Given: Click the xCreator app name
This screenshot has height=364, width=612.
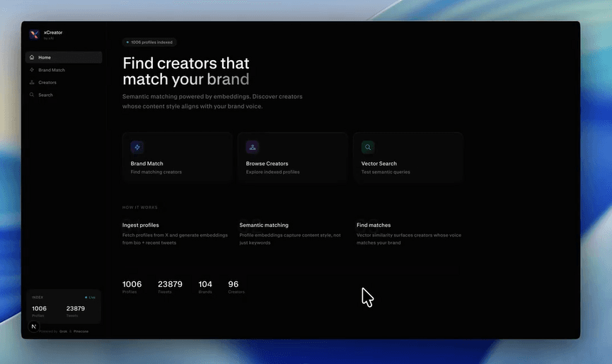Looking at the screenshot, I should 53,33.
